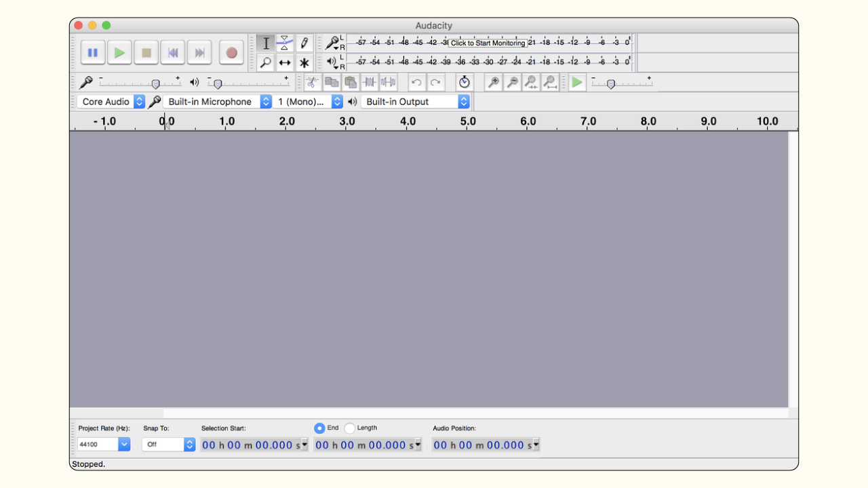Open the playback meter speaker menu

332,62
